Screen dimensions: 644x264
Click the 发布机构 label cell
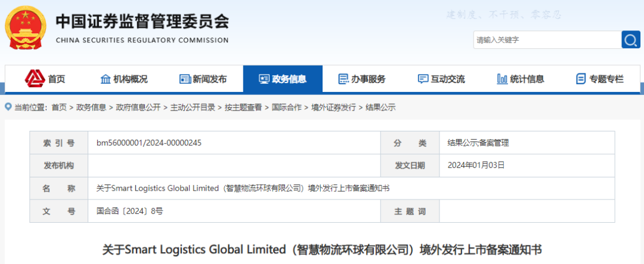[x=58, y=165]
